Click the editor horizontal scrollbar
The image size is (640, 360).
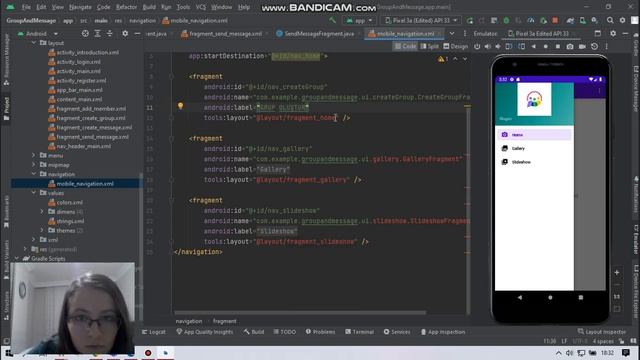coord(300,313)
